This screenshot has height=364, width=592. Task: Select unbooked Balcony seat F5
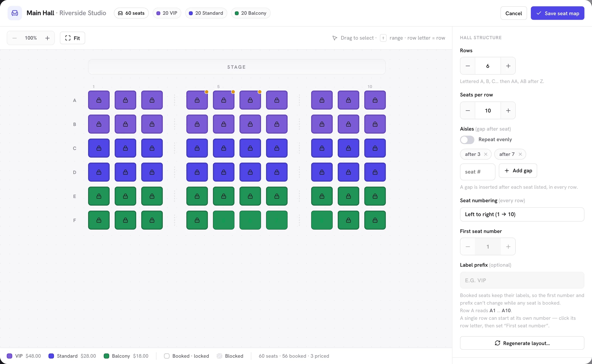224,220
